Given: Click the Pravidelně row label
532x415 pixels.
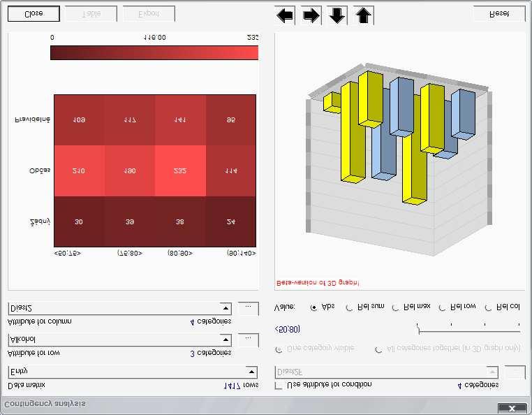Looking at the screenshot, I should [x=33, y=120].
